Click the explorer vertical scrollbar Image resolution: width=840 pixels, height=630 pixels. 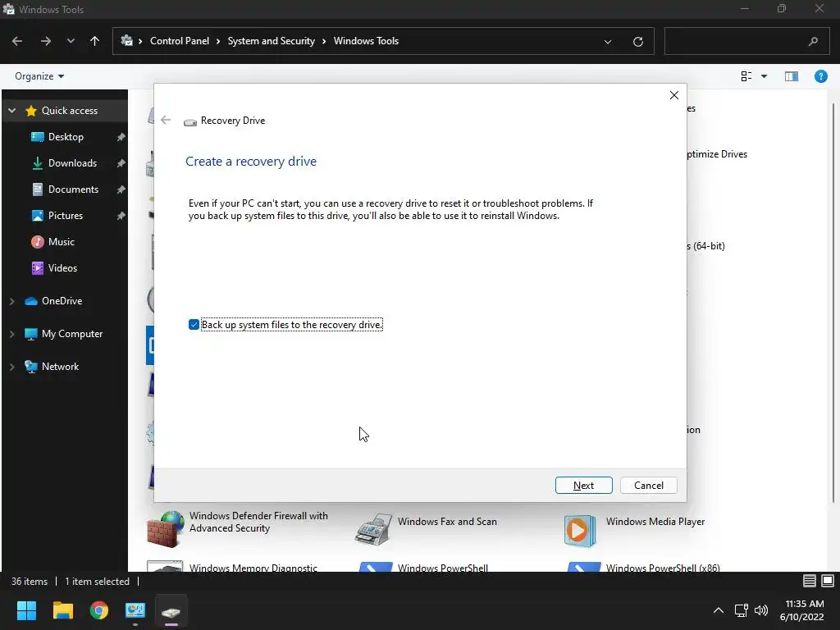pyautogui.click(x=834, y=304)
